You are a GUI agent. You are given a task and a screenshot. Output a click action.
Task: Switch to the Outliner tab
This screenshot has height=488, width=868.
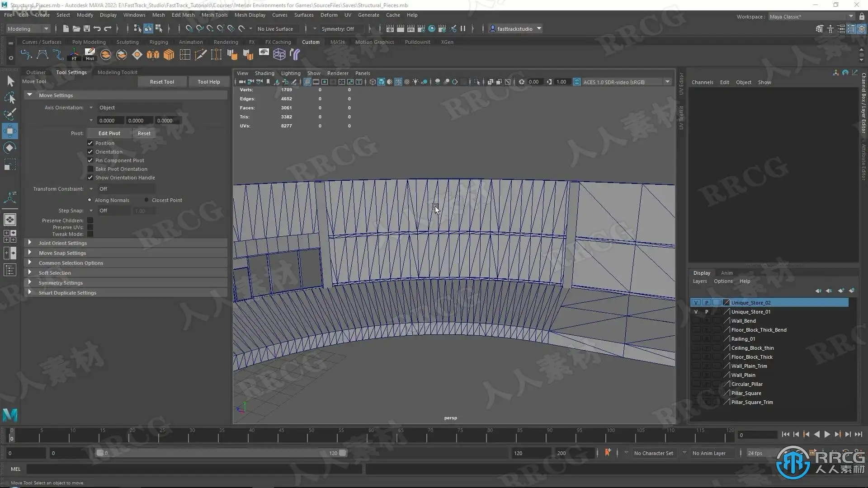pos(36,72)
